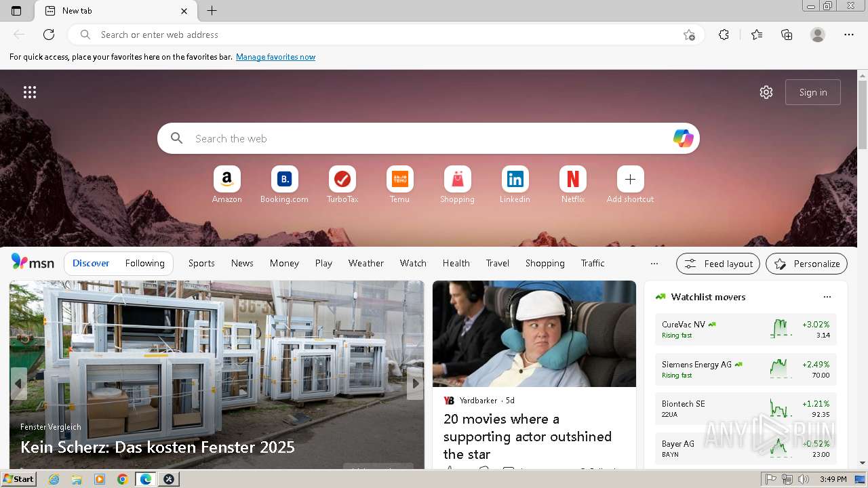Image resolution: width=868 pixels, height=488 pixels.
Task: Expand more categories ellipsis in msn nav
Action: click(654, 264)
